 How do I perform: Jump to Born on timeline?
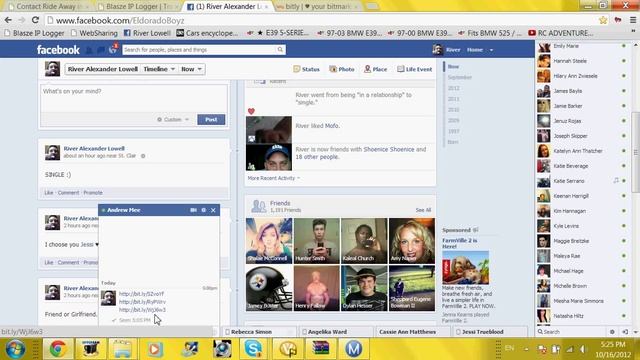(453, 142)
